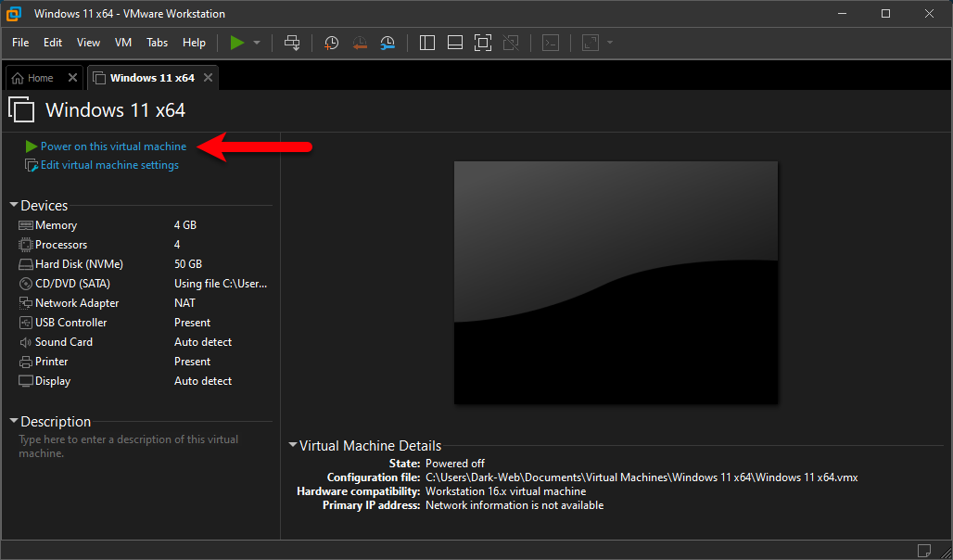Click the large VM icon beside title

22,109
